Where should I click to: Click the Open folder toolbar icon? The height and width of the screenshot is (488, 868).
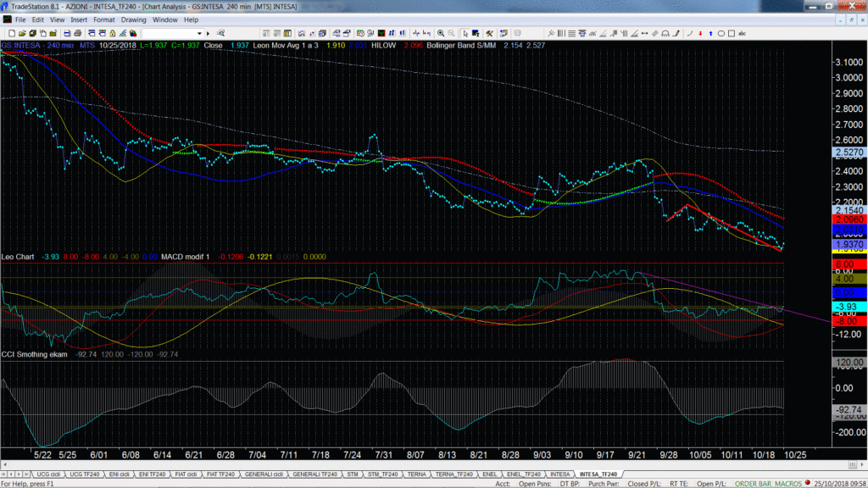tap(22, 33)
